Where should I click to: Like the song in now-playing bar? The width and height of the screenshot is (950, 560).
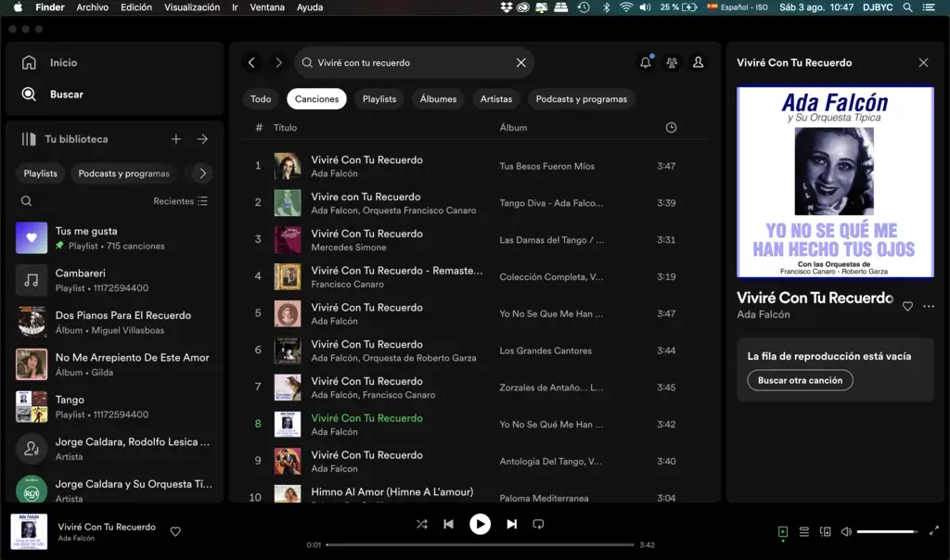coord(175,531)
